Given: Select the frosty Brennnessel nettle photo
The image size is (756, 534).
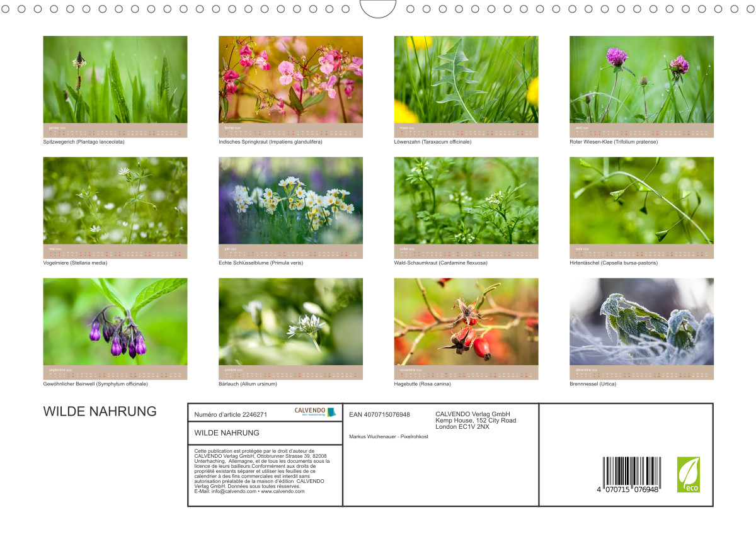Looking at the screenshot, I should (641, 321).
